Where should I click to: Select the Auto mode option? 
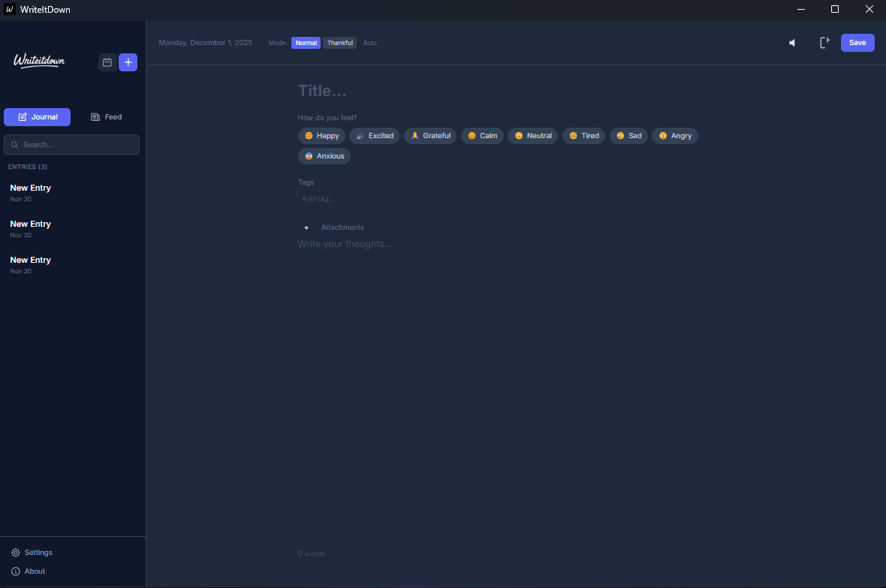[369, 43]
